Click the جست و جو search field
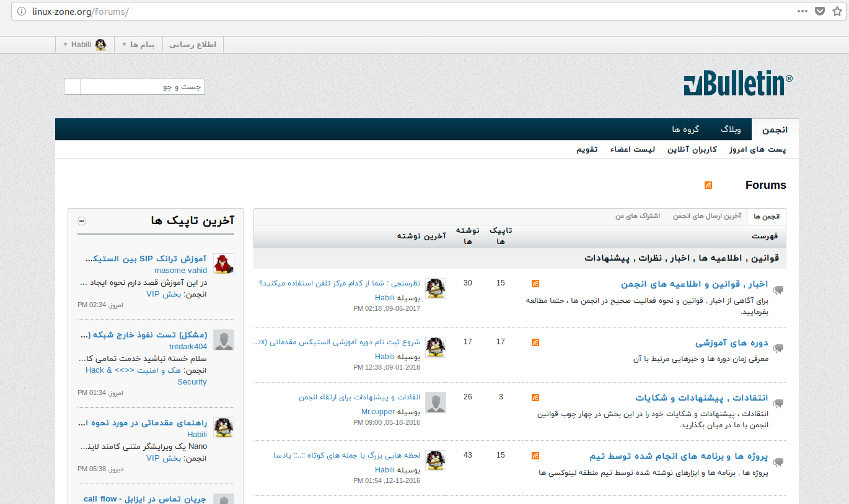Image resolution: width=849 pixels, height=504 pixels. [142, 87]
